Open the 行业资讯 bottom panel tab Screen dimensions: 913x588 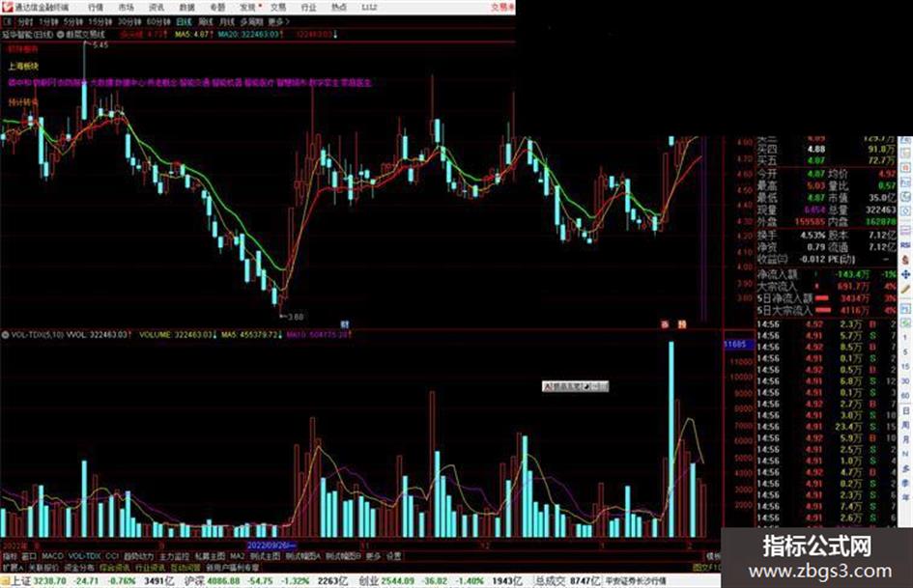[150, 567]
